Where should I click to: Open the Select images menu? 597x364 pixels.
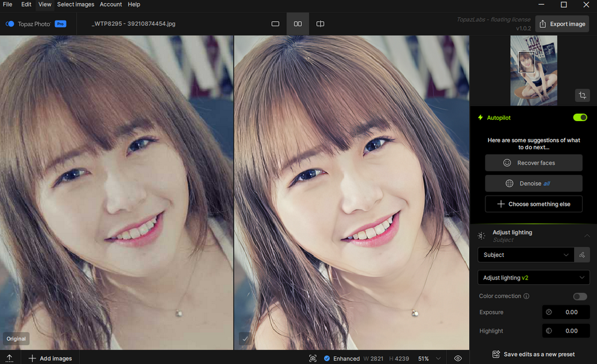[76, 4]
